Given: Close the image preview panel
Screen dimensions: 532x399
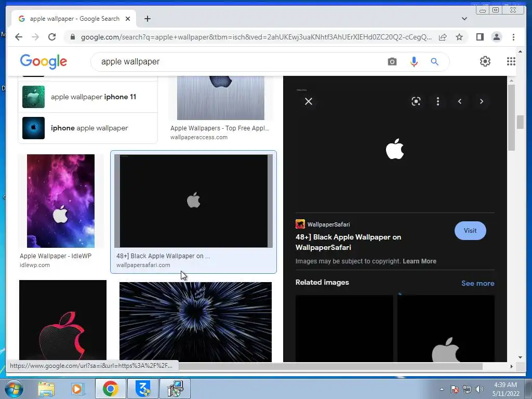Looking at the screenshot, I should pyautogui.click(x=309, y=101).
